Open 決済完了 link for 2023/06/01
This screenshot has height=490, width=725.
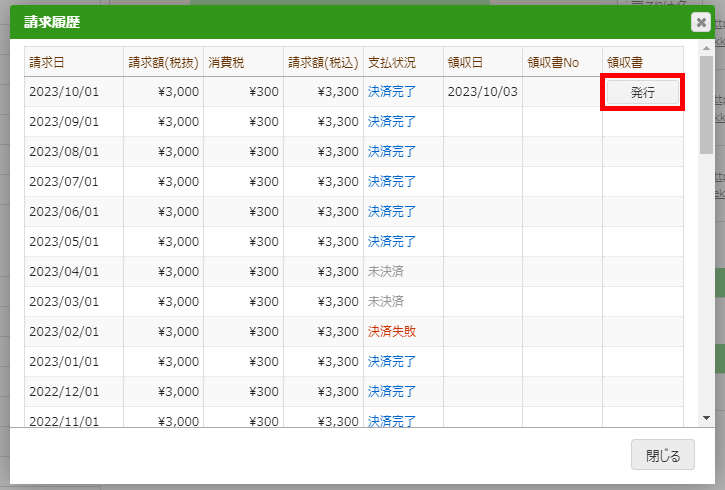(392, 212)
